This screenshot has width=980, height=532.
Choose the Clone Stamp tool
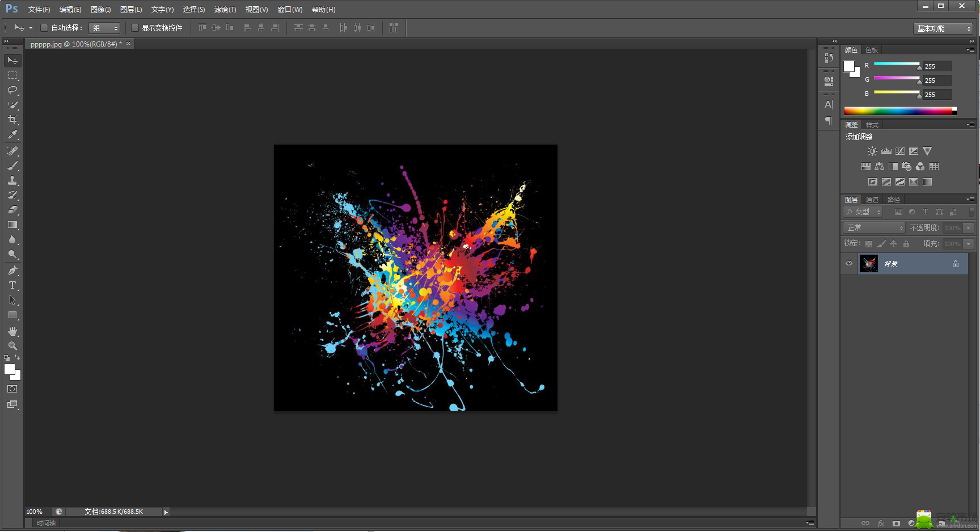point(12,180)
